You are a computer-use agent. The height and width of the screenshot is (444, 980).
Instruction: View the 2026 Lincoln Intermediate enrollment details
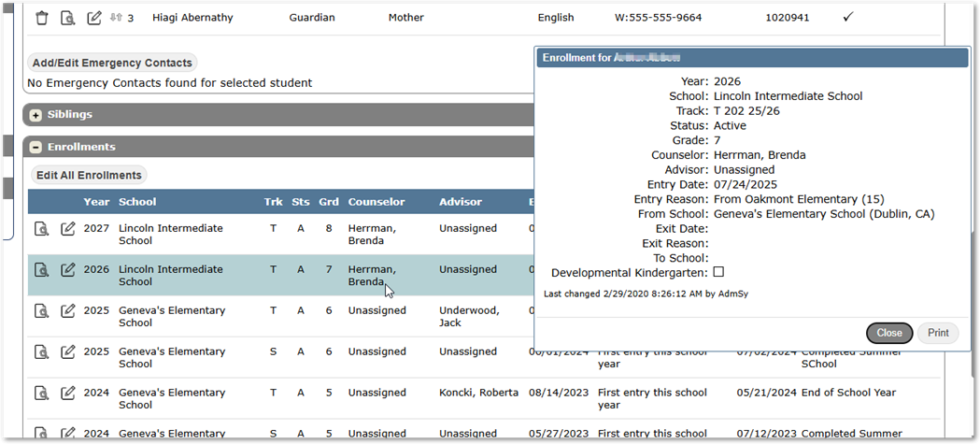pos(41,270)
